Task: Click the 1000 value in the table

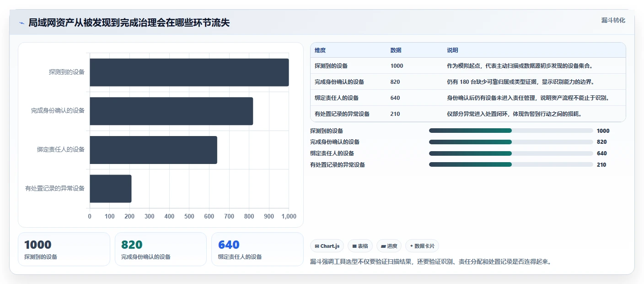Action: (x=397, y=66)
